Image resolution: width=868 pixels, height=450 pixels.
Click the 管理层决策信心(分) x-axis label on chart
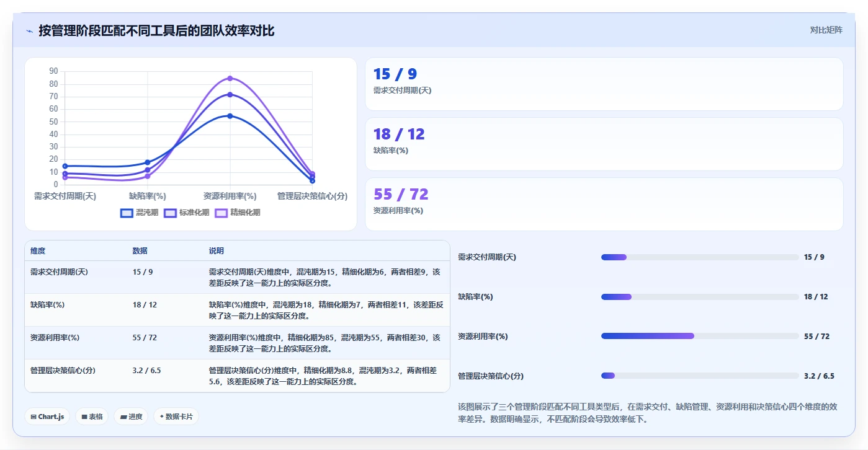tap(312, 196)
